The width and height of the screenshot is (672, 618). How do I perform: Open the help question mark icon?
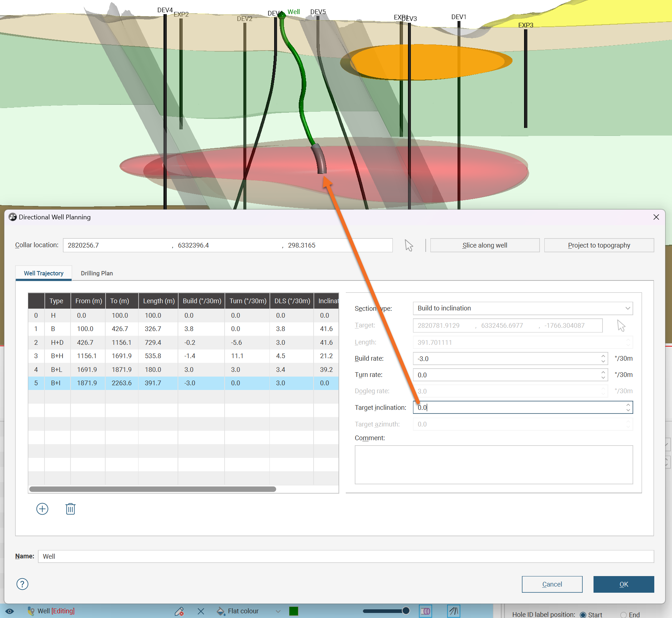click(22, 584)
